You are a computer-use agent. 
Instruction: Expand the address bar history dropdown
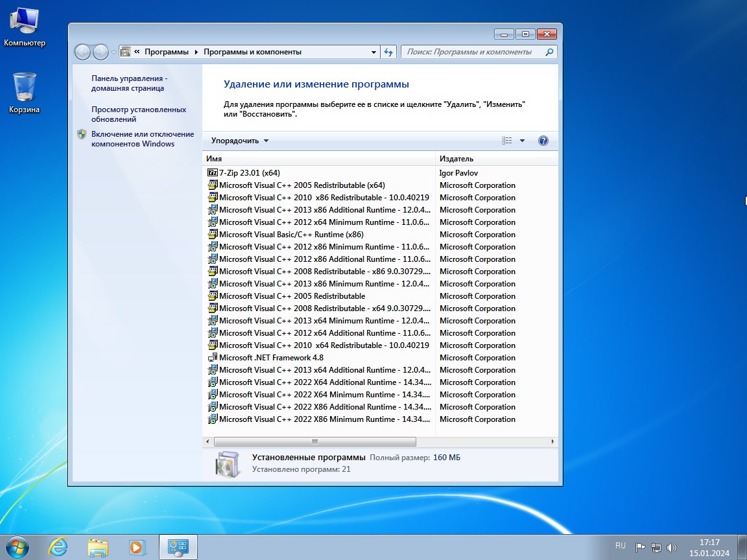click(x=374, y=52)
